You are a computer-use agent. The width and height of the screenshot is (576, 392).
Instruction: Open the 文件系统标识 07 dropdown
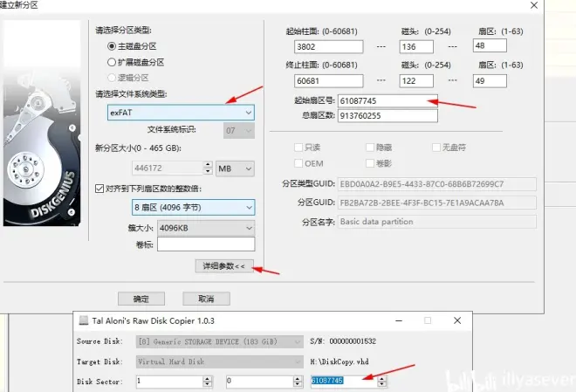[x=239, y=130]
